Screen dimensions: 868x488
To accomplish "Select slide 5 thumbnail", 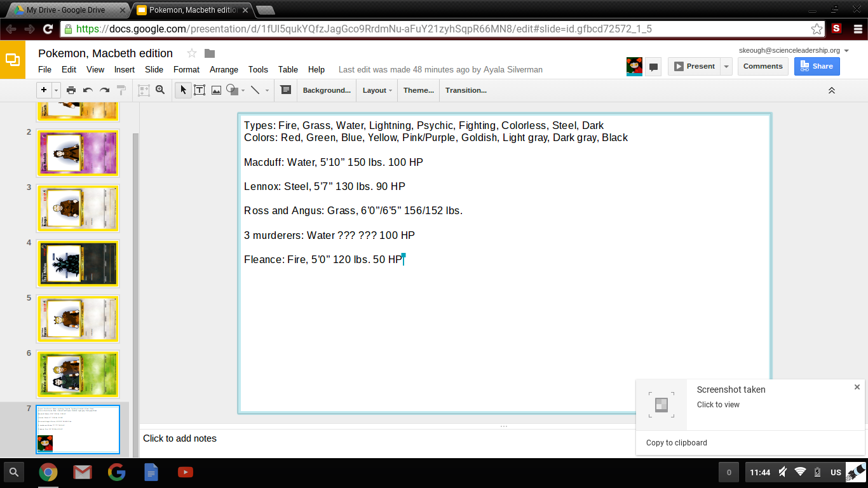I will click(78, 319).
